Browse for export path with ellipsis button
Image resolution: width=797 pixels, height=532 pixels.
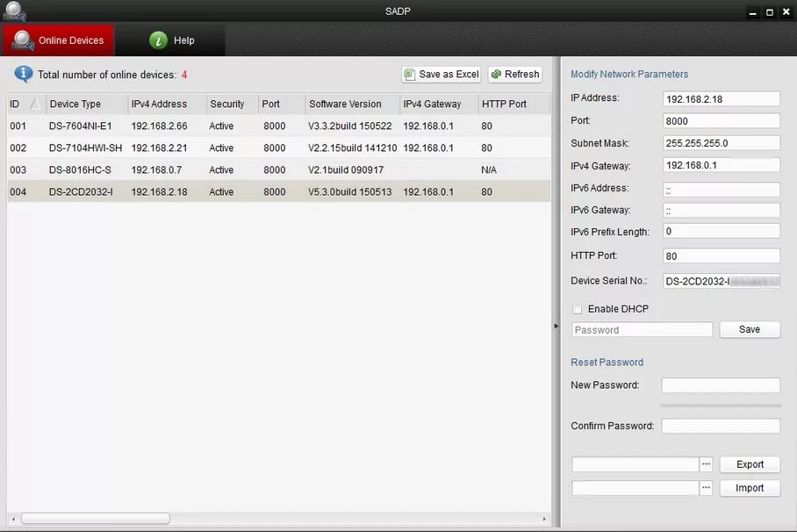pyautogui.click(x=706, y=464)
